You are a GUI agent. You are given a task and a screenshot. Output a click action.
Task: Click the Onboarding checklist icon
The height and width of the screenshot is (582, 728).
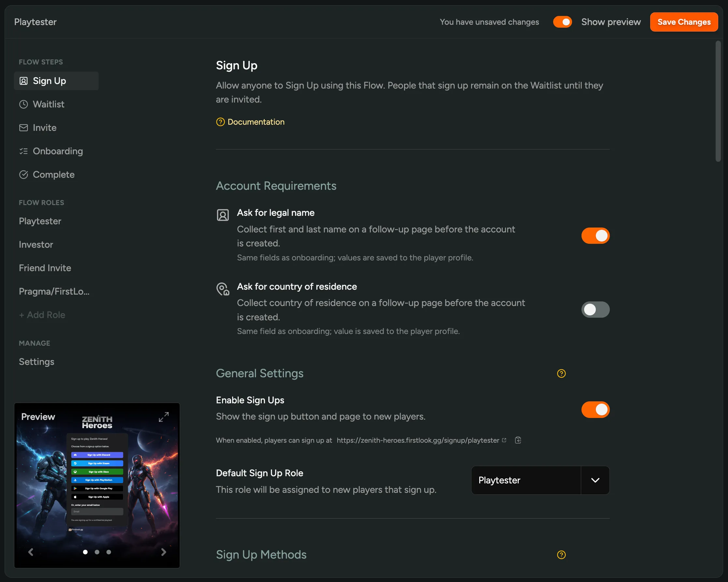point(23,151)
